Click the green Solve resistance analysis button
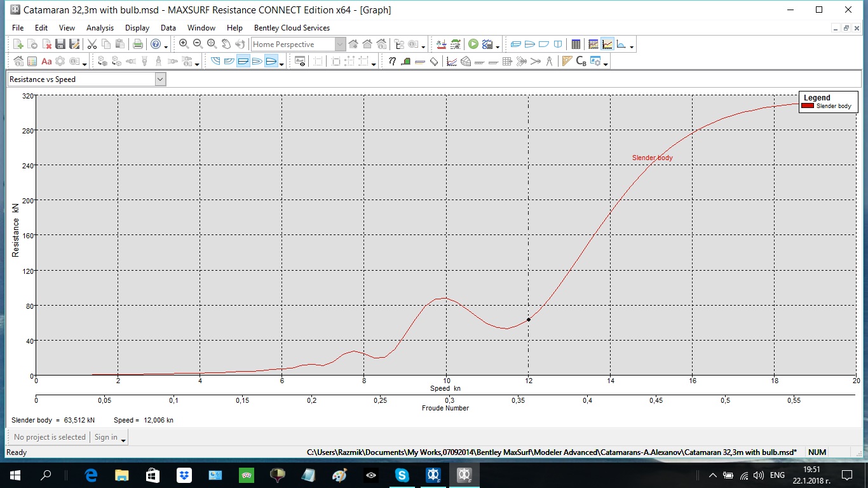The height and width of the screenshot is (488, 868). pyautogui.click(x=473, y=44)
